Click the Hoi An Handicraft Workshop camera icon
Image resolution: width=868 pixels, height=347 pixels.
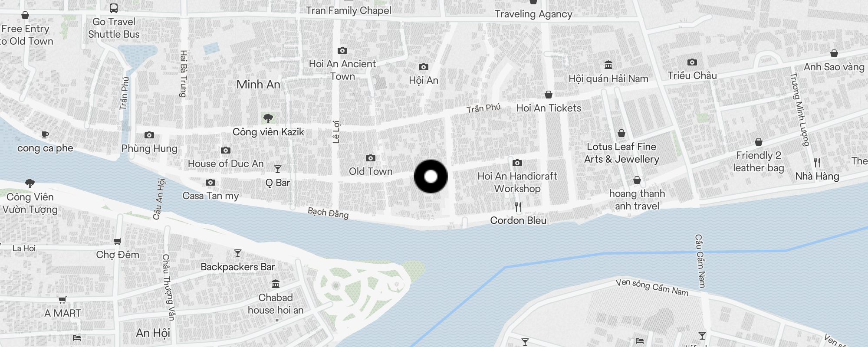click(517, 163)
